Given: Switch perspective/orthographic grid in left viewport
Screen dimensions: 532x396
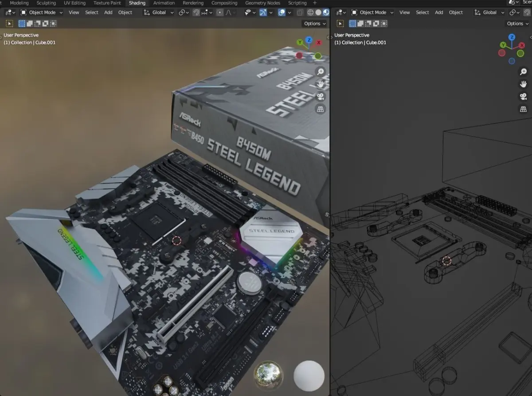Looking at the screenshot, I should pos(321,109).
